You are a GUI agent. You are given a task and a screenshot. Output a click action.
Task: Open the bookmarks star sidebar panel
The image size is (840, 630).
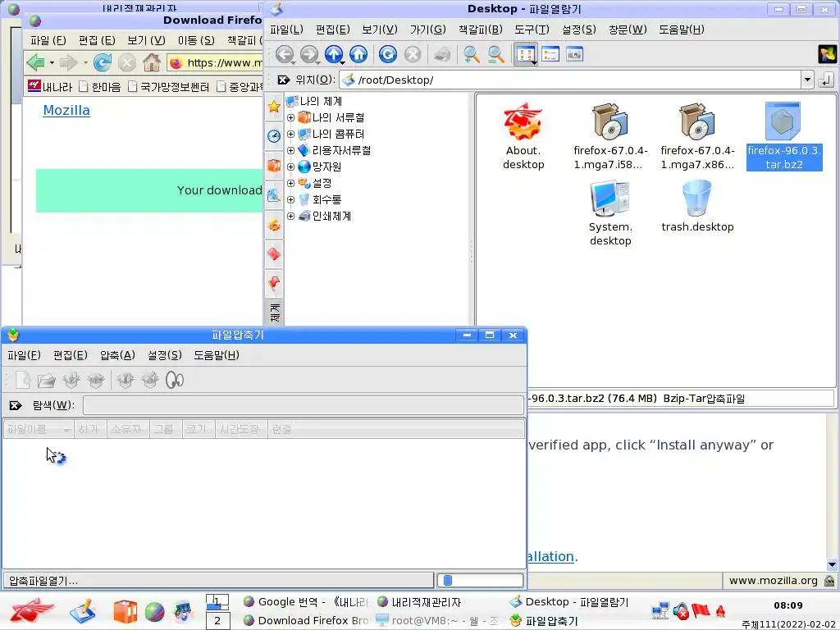click(274, 106)
